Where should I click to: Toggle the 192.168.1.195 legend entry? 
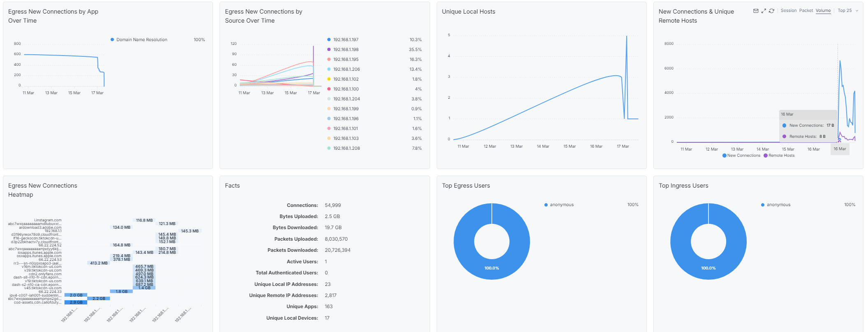[343, 60]
